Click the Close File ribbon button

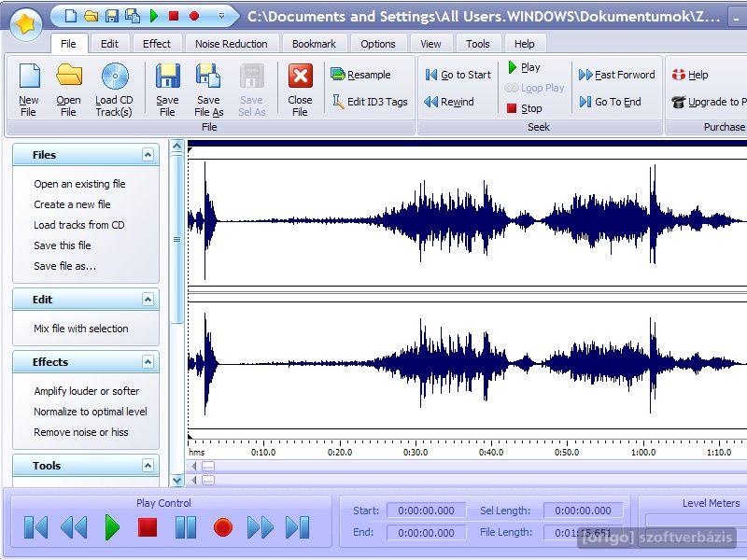[x=300, y=90]
